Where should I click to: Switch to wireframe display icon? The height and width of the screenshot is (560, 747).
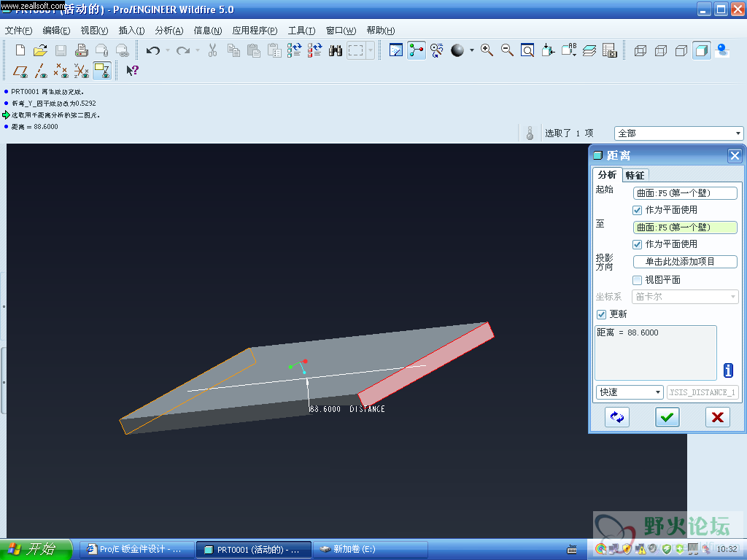(x=640, y=50)
